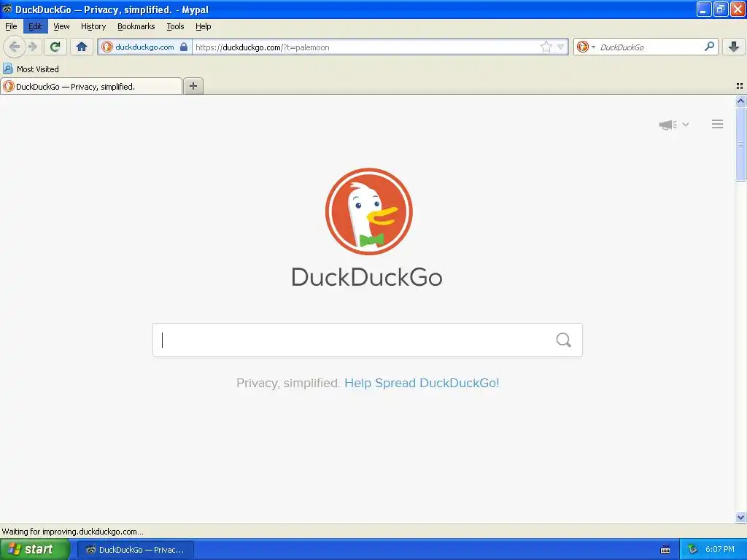Click the vertical scrollbar thumb

click(741, 144)
